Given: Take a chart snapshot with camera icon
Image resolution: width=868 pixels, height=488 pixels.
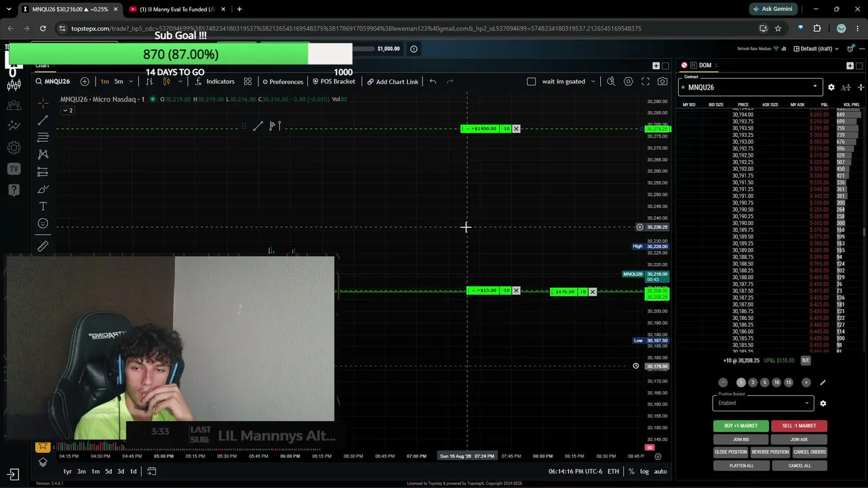Looking at the screenshot, I should 663,81.
